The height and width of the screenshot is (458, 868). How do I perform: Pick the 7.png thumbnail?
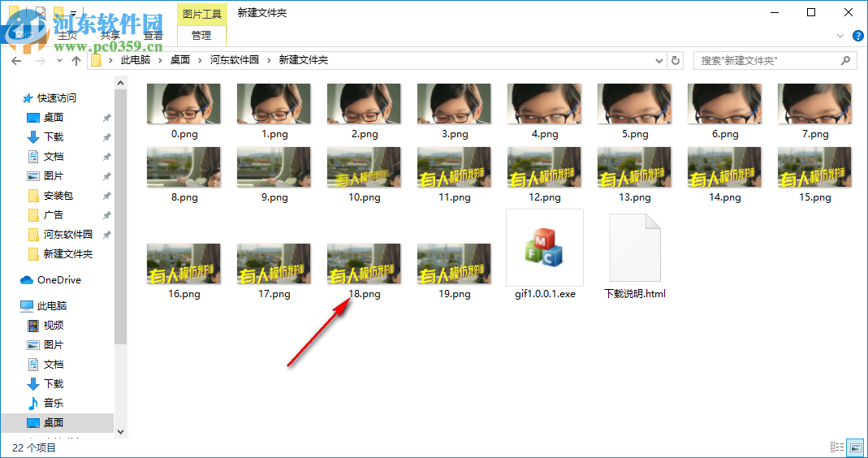815,104
